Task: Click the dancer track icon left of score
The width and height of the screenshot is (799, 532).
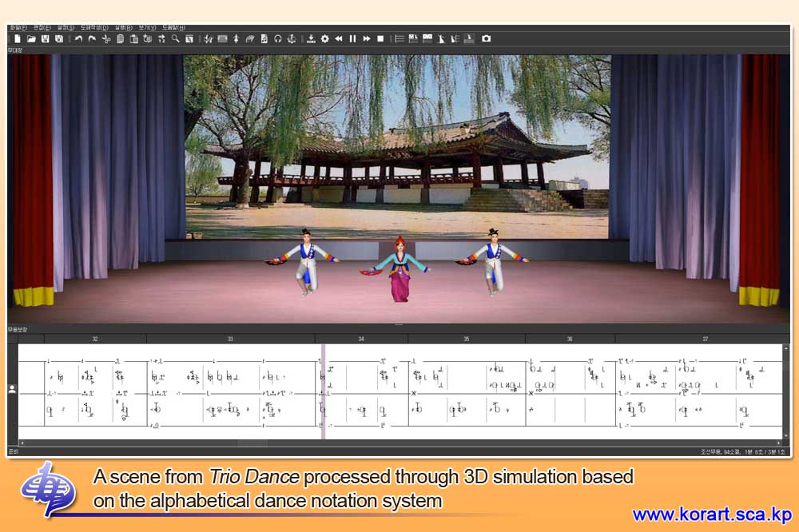Action: [12, 389]
